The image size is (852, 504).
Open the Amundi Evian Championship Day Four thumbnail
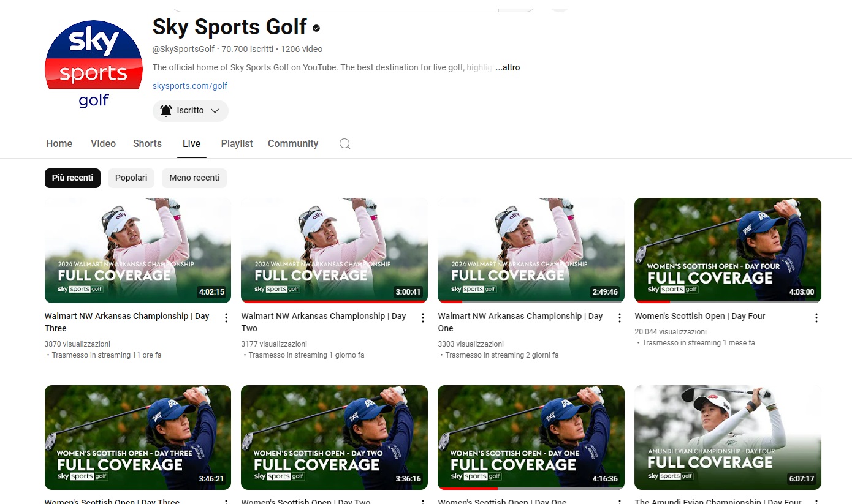[728, 437]
